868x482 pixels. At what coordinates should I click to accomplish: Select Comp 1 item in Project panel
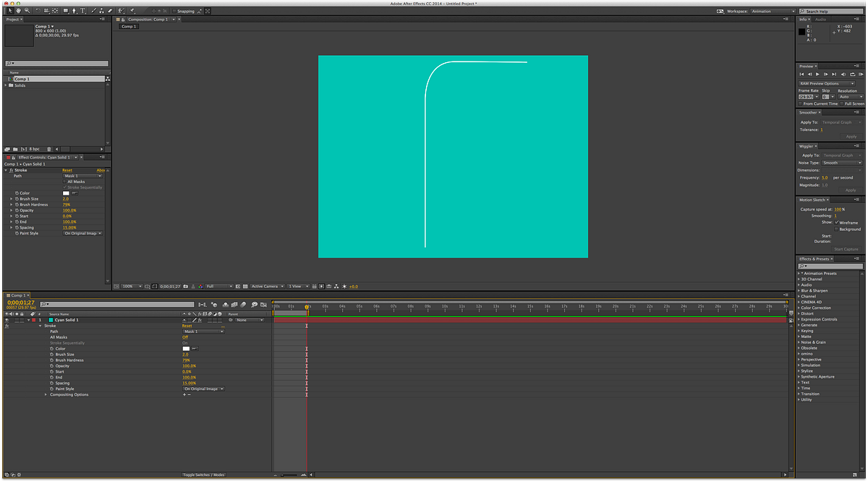coord(55,79)
